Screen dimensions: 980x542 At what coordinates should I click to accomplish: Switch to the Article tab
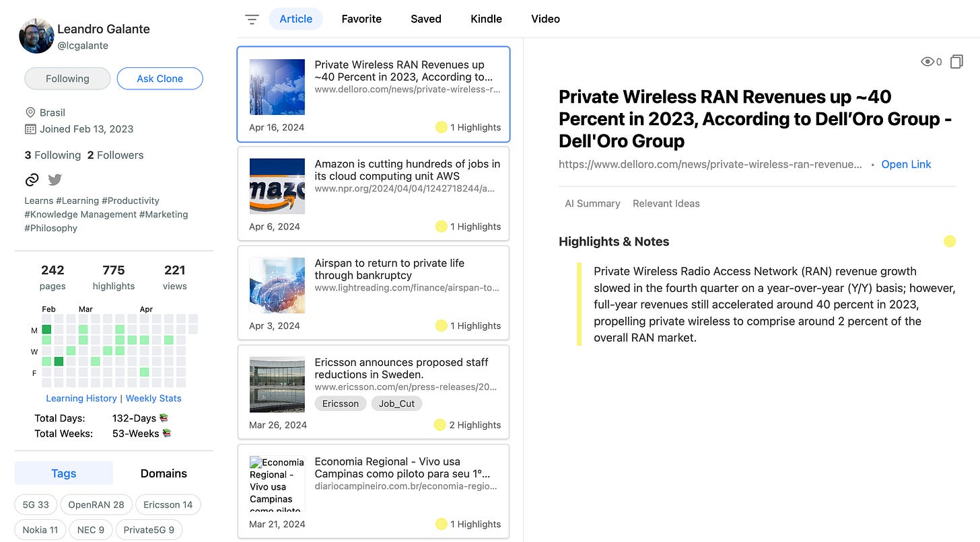click(296, 19)
